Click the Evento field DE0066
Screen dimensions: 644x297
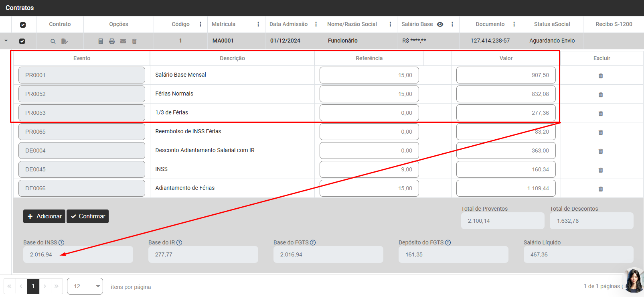82,188
